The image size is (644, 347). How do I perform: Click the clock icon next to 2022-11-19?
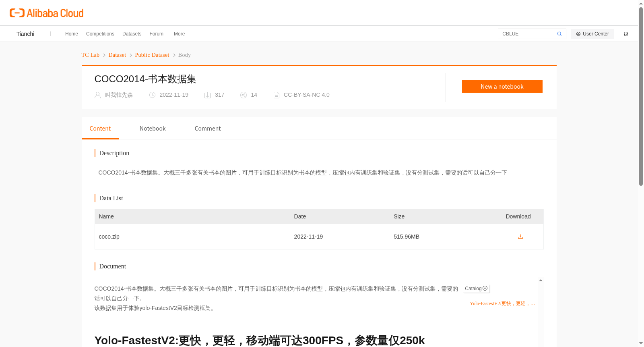pos(152,95)
